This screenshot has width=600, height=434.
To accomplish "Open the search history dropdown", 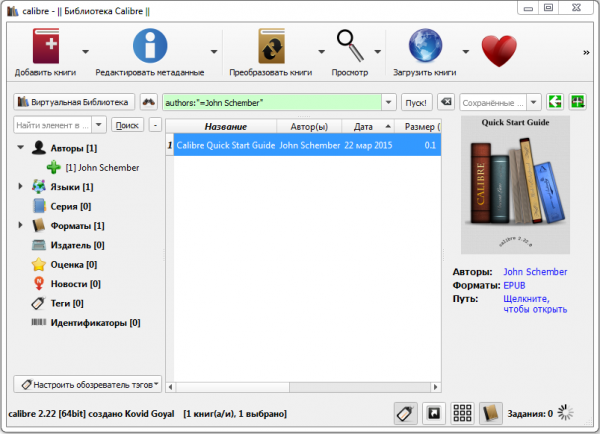I will click(388, 102).
